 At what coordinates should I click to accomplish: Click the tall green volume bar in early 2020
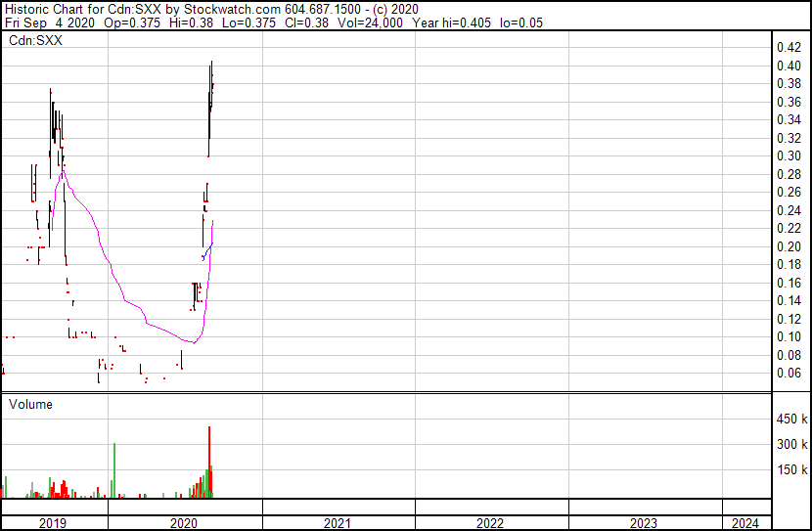[x=113, y=470]
